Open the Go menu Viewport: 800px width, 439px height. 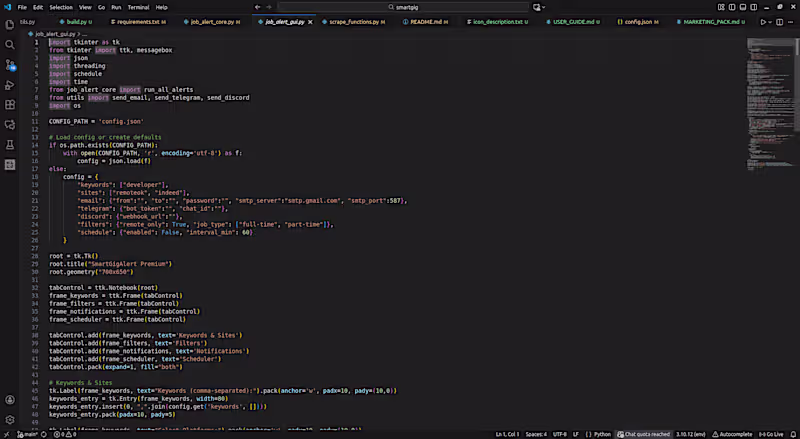(102, 7)
